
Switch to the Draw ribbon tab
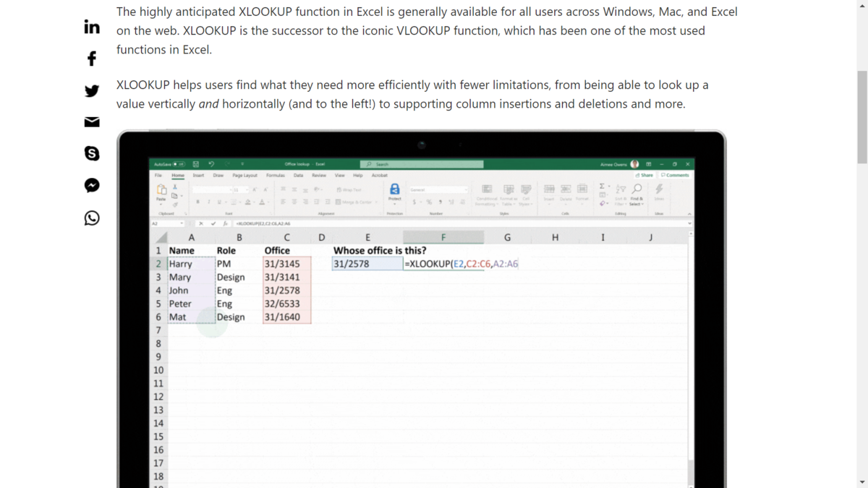click(218, 175)
